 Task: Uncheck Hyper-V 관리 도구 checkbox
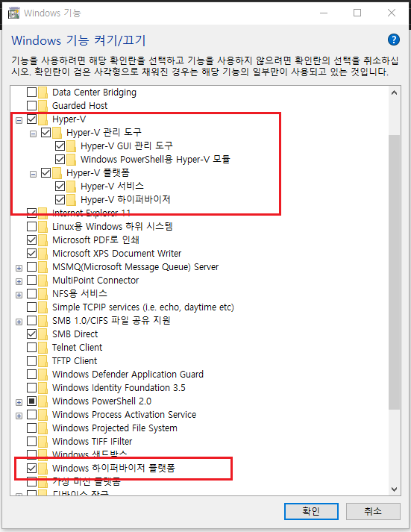(x=46, y=132)
